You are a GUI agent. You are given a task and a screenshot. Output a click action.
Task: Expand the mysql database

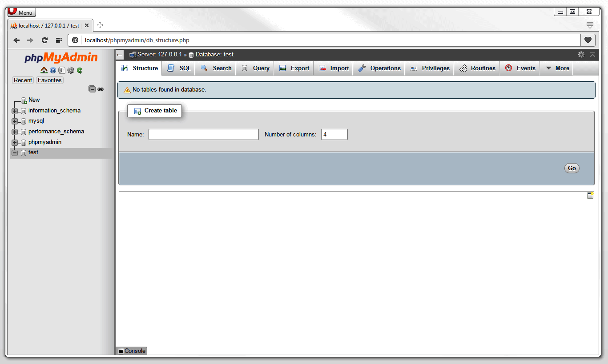click(14, 121)
